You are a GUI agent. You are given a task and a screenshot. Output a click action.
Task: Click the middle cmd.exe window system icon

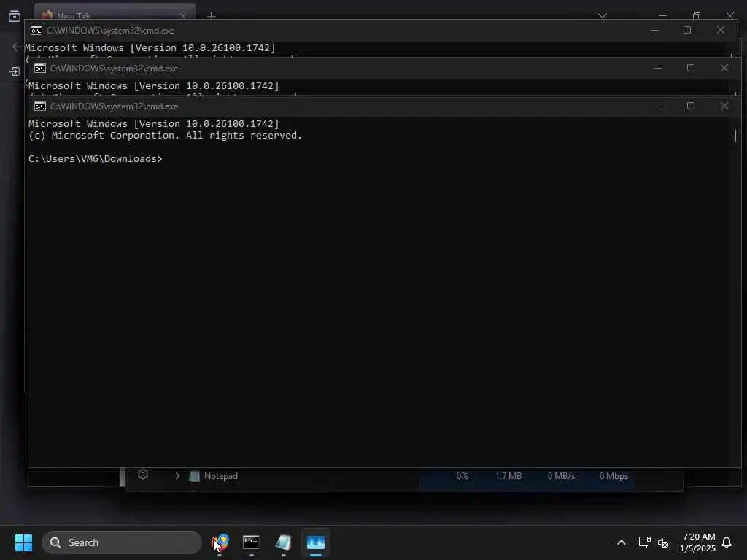click(x=40, y=69)
